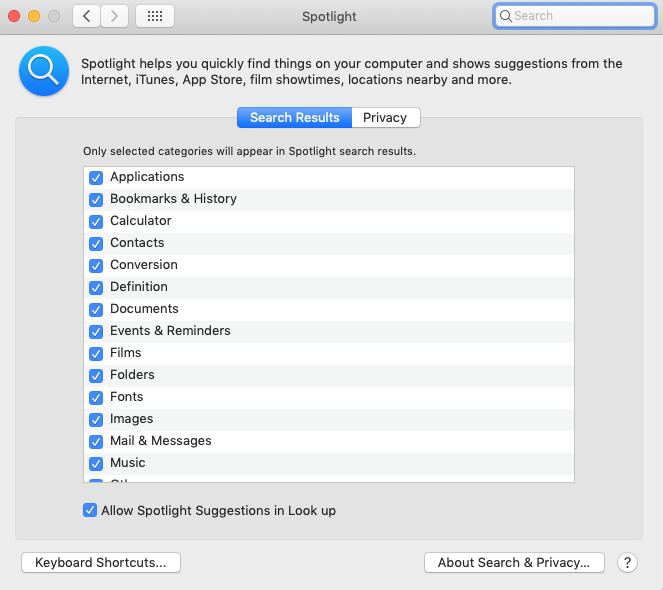Uncheck the Applications category

tap(96, 178)
